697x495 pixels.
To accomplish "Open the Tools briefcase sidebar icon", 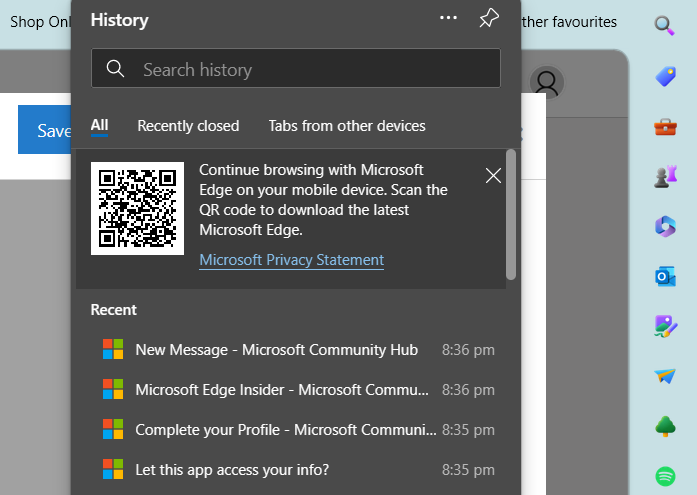I will coord(665,126).
